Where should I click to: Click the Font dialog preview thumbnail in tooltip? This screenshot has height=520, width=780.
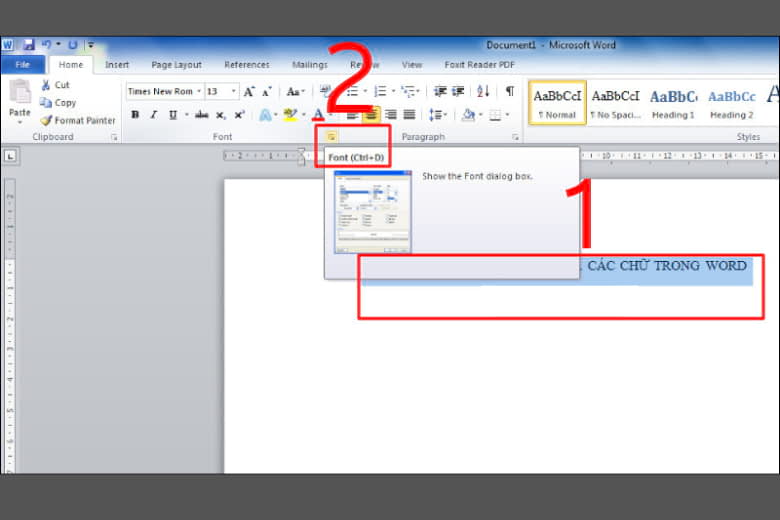tap(373, 212)
